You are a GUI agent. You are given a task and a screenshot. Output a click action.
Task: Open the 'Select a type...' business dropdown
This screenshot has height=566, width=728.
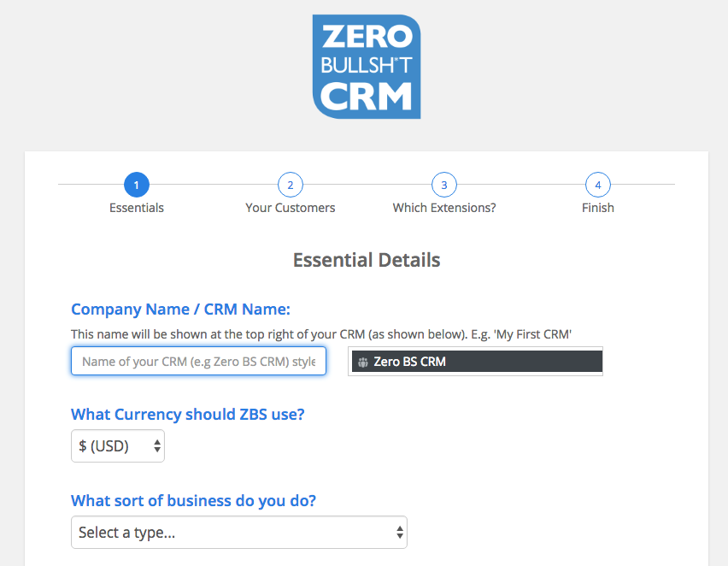click(238, 532)
